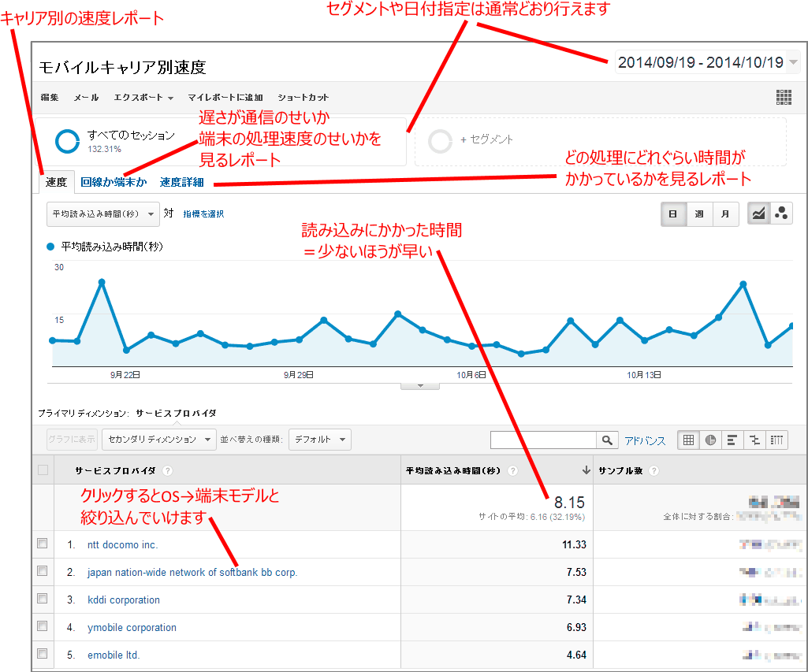Open the 速度詳細 tab
Screen dimensions: 808x672
(x=181, y=182)
